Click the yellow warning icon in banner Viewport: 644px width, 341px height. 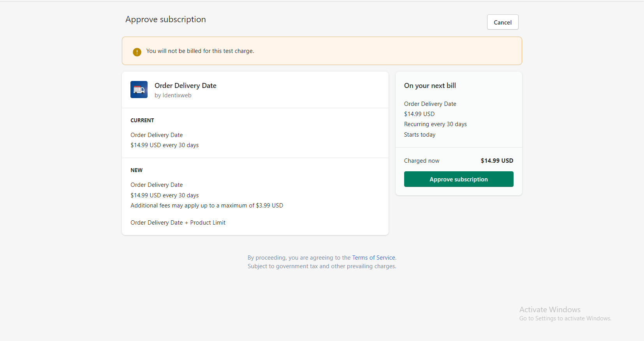coord(137,52)
